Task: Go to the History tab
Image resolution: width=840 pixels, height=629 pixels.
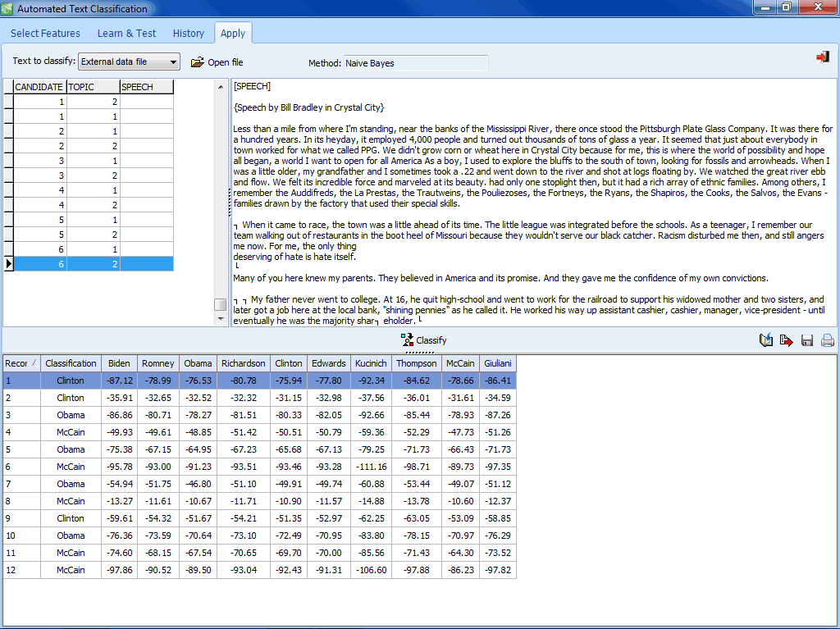Action: (188, 34)
